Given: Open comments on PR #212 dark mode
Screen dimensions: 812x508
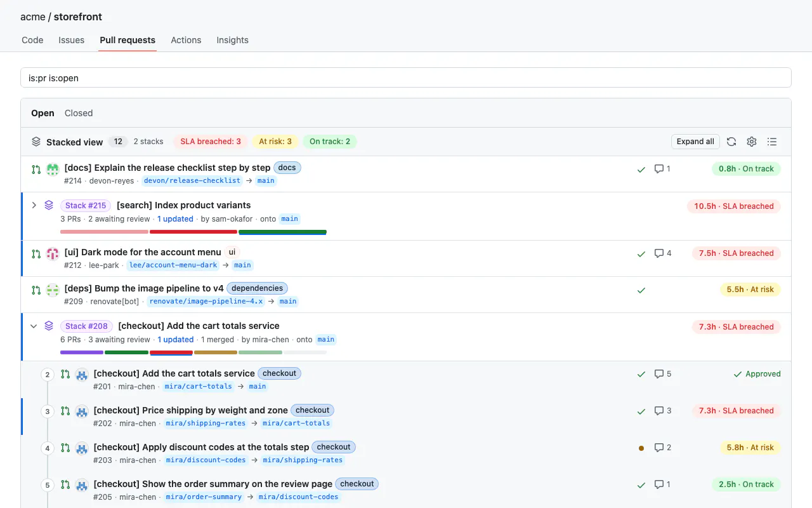Looking at the screenshot, I should click(x=663, y=253).
